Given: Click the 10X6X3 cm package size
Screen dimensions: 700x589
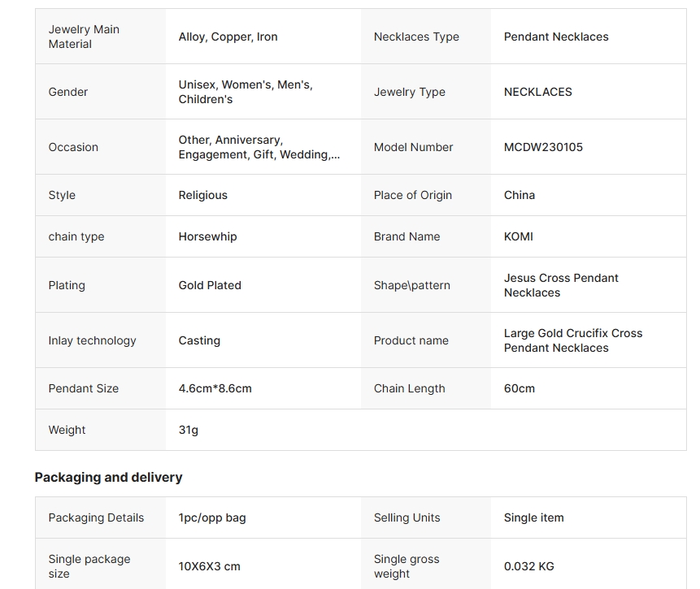Looking at the screenshot, I should [x=209, y=566].
